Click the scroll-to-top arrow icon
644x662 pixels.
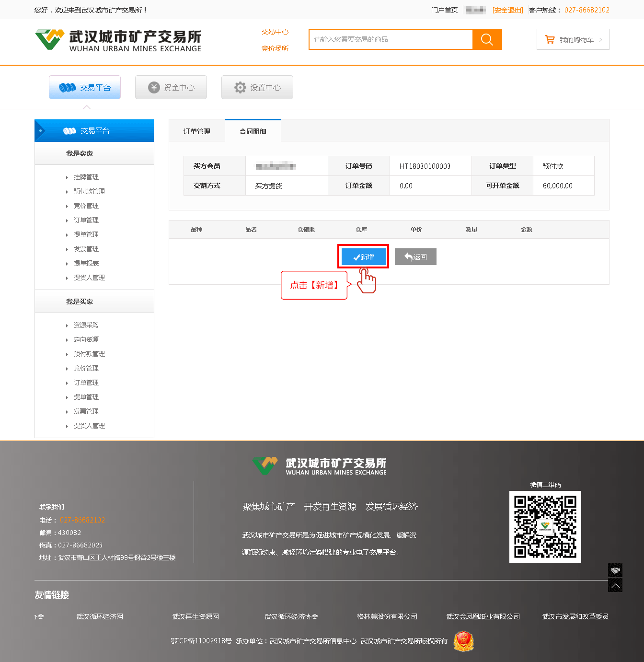point(615,585)
